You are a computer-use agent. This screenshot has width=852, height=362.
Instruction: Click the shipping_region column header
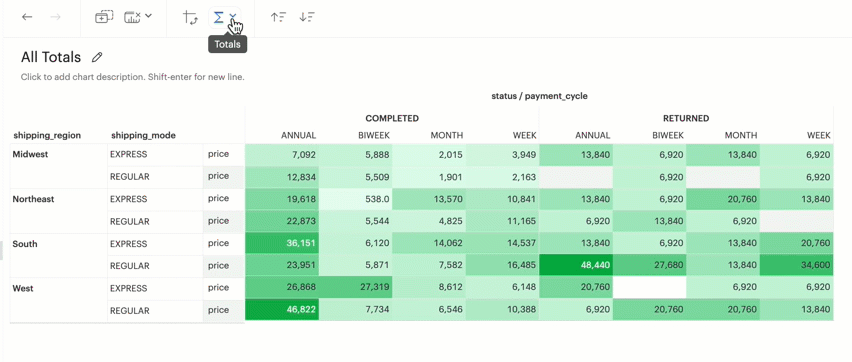(x=47, y=135)
